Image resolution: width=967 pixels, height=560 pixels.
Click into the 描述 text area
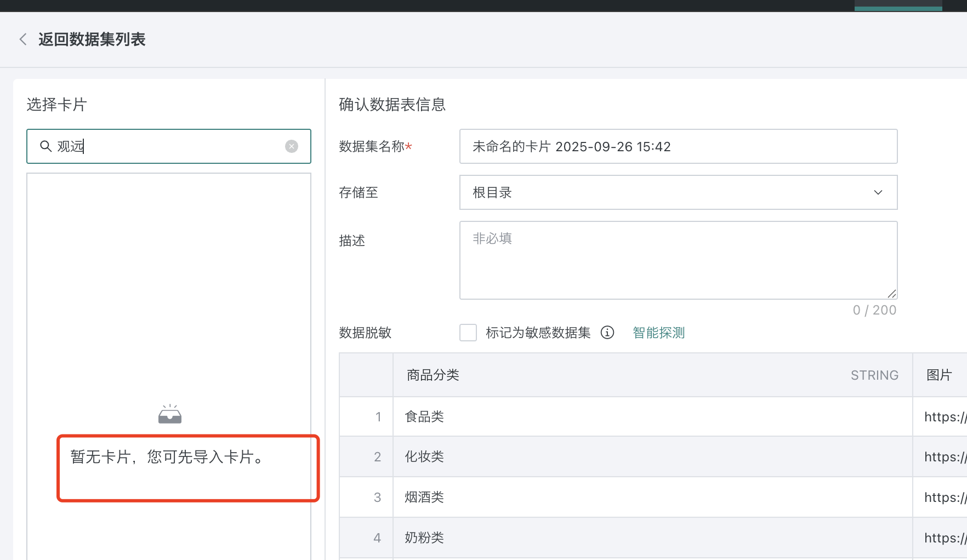pyautogui.click(x=678, y=260)
